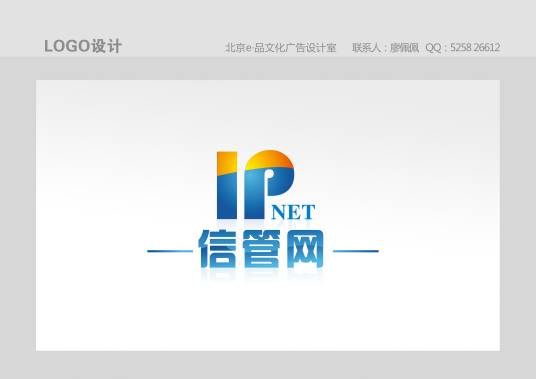Click the 'QQ : 5258 26612' text
Screen dimensions: 536x379
click(463, 48)
